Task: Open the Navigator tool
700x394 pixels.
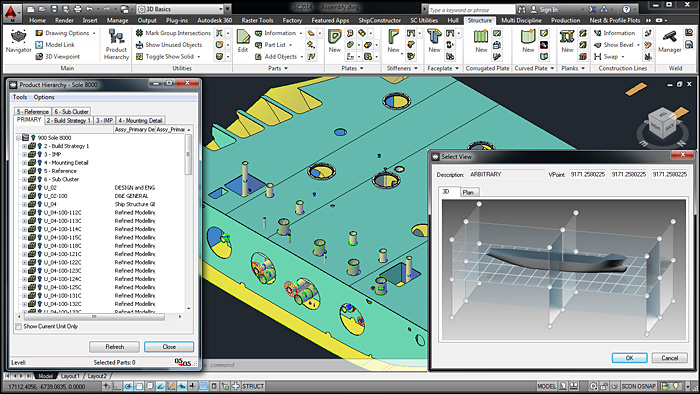Action: click(18, 41)
